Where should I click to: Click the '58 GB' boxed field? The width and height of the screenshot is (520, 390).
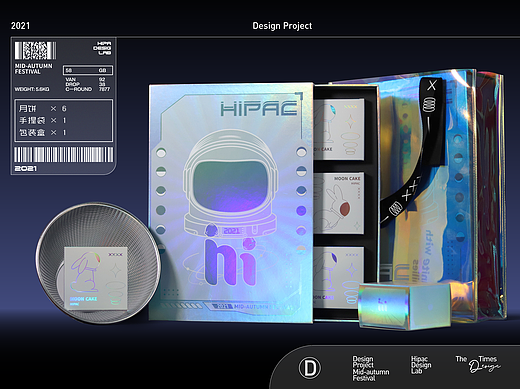pyautogui.click(x=88, y=70)
